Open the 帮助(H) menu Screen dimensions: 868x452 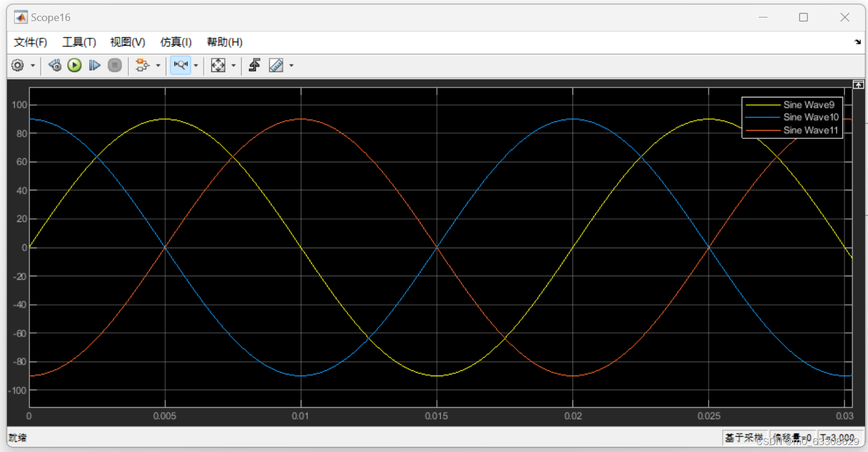point(224,42)
